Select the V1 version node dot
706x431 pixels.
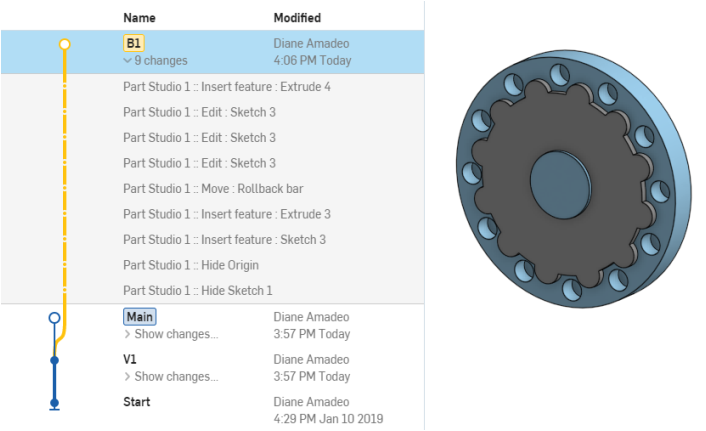[x=54, y=360]
